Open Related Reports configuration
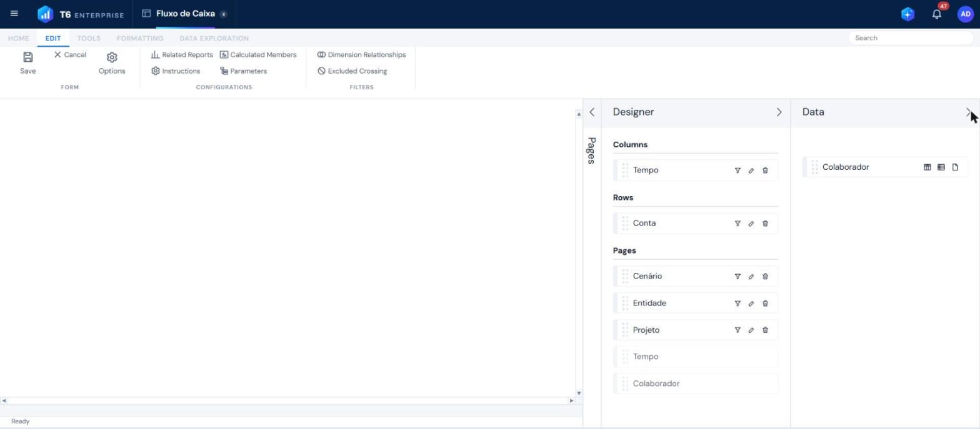This screenshot has height=429, width=980. pos(182,55)
